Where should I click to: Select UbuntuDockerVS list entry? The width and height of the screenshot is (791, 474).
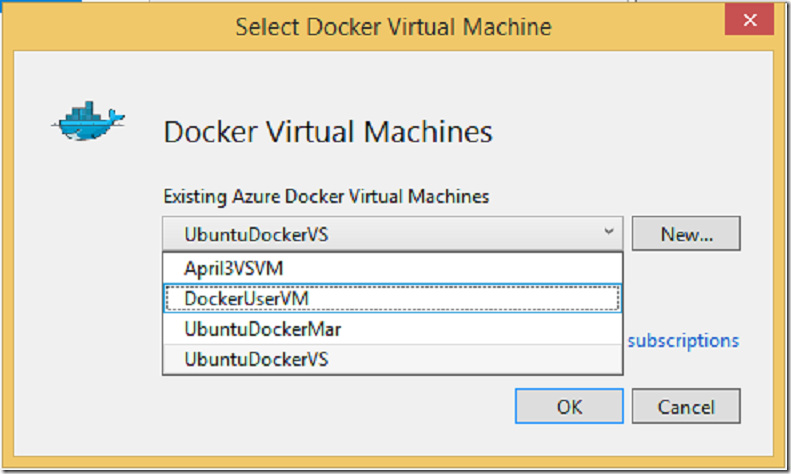(x=392, y=360)
